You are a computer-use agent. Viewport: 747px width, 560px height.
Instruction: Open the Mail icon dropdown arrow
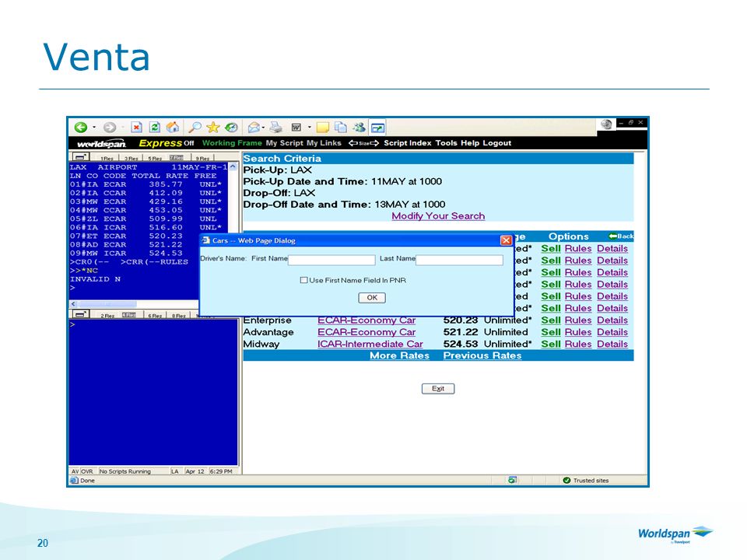coord(263,127)
